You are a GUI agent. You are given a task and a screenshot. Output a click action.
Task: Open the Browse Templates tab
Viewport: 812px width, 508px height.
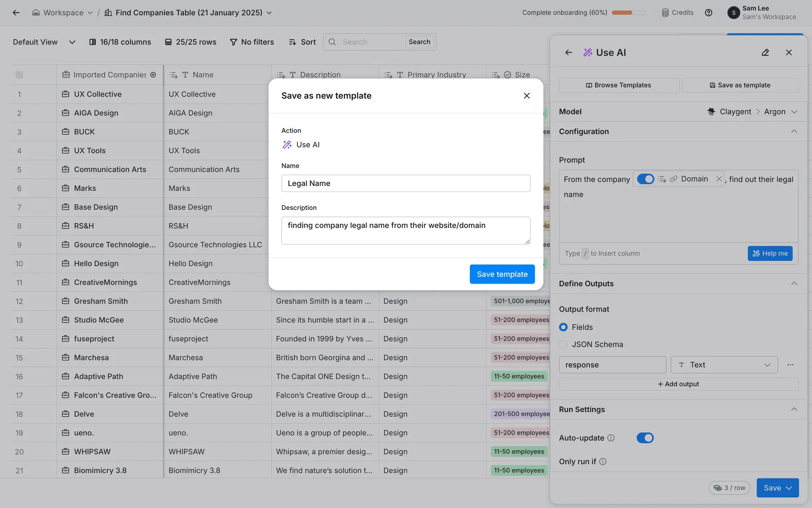[x=618, y=85]
